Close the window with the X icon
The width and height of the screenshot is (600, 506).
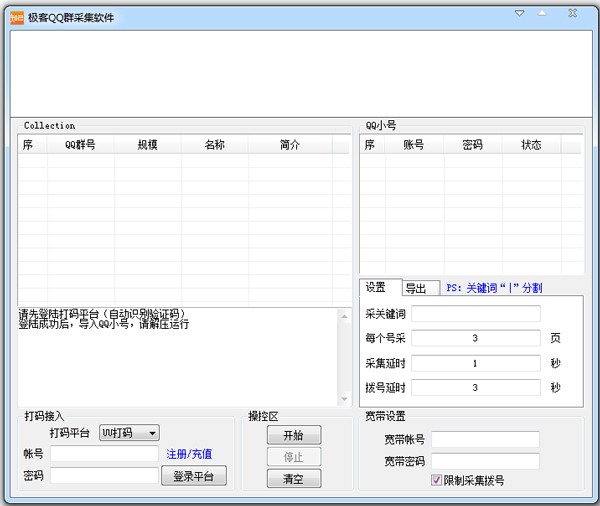(x=571, y=14)
